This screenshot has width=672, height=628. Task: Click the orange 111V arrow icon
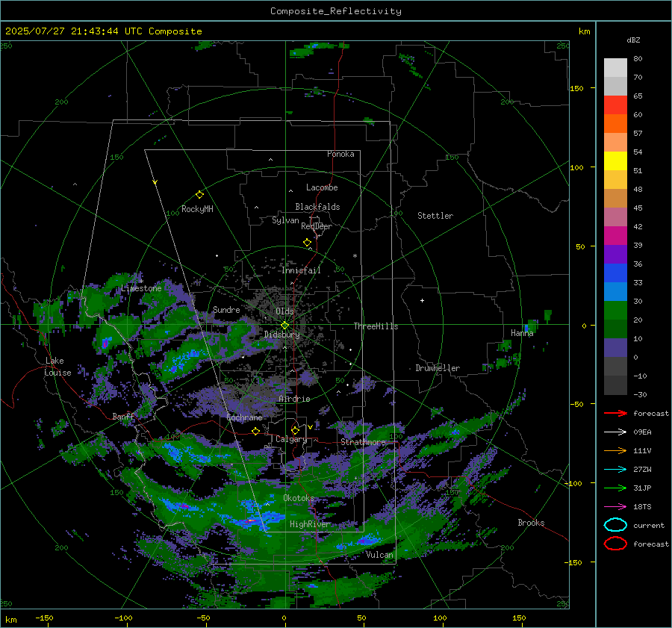click(x=615, y=450)
